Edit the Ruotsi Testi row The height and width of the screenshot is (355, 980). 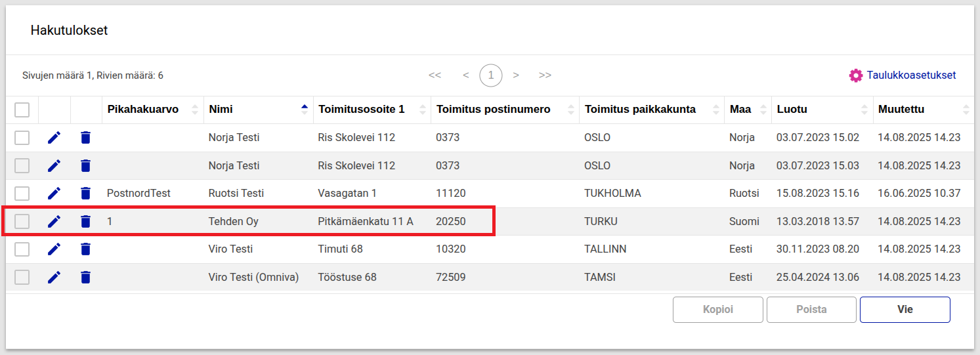pos(54,194)
